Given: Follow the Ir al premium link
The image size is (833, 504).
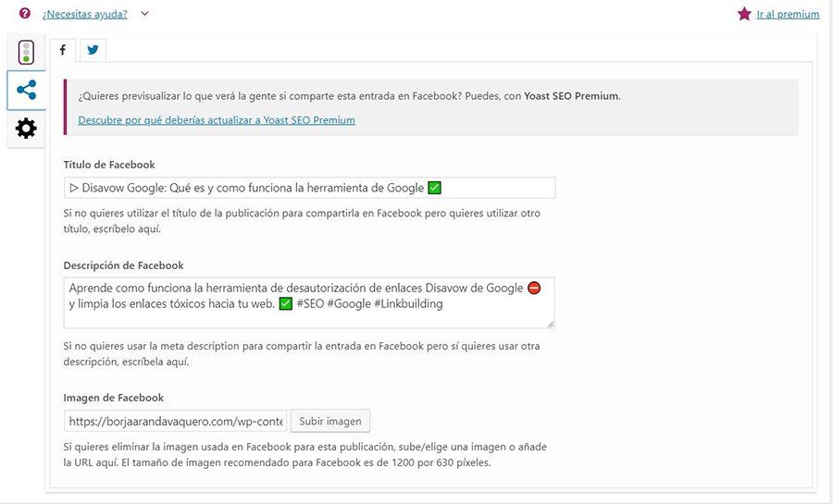Looking at the screenshot, I should [788, 14].
